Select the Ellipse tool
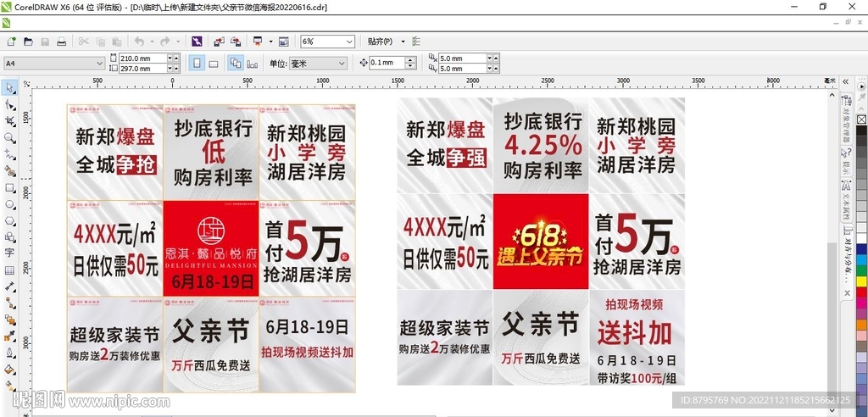Viewport: 868px width, 417px height. [10, 204]
